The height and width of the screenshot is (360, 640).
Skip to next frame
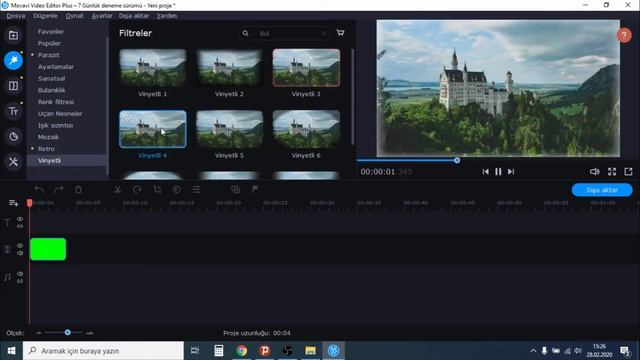(x=511, y=172)
